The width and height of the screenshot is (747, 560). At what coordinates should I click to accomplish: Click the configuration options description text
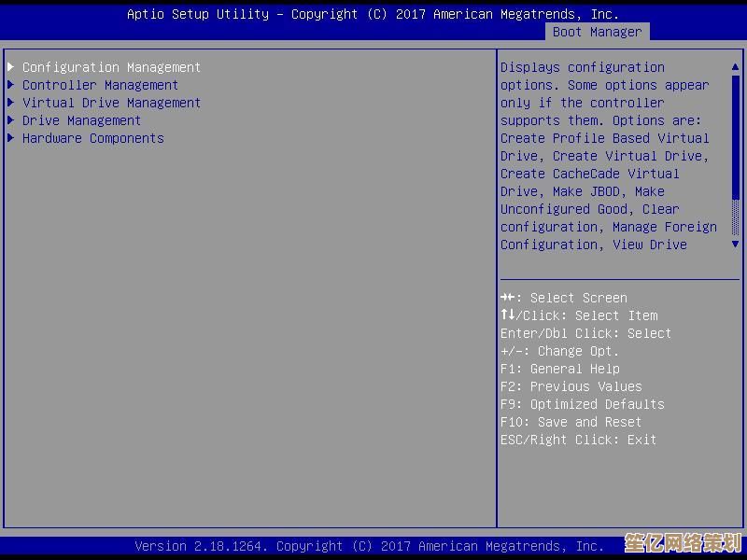click(x=608, y=156)
